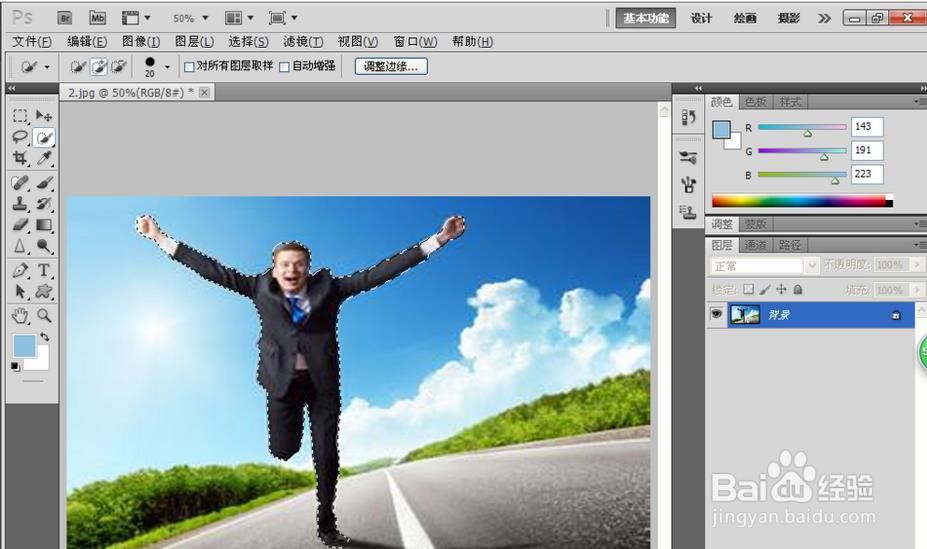Select the Lasso tool
927x549 pixels.
coord(20,138)
